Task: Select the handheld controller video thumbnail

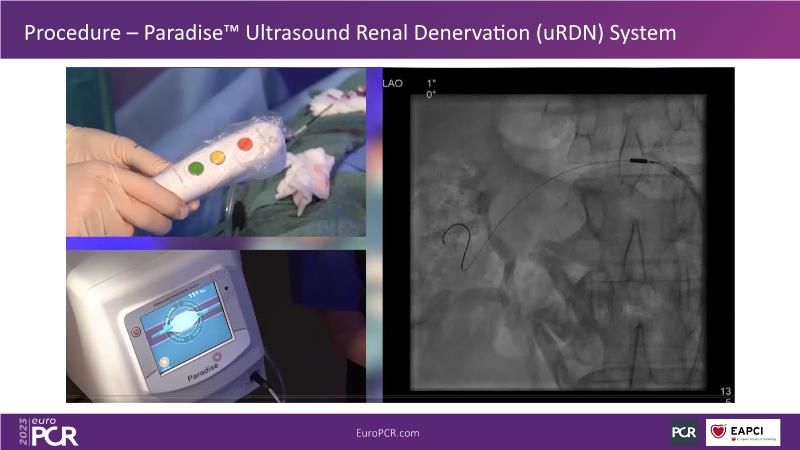Action: tap(216, 152)
